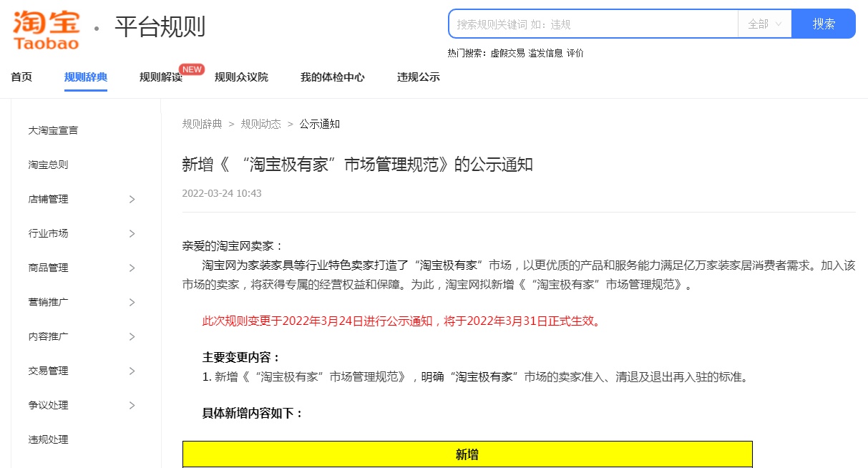Select 营销推广 in the sidebar
868x468 pixels.
click(49, 302)
